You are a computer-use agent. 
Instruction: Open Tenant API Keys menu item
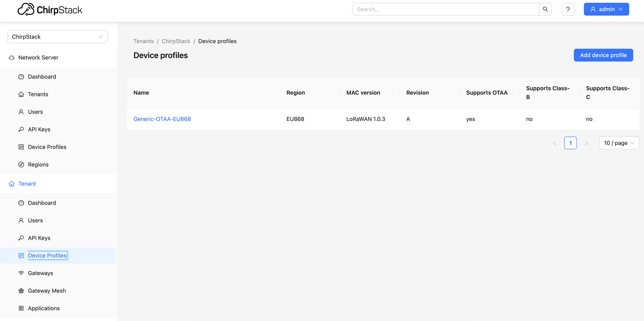tap(58, 238)
